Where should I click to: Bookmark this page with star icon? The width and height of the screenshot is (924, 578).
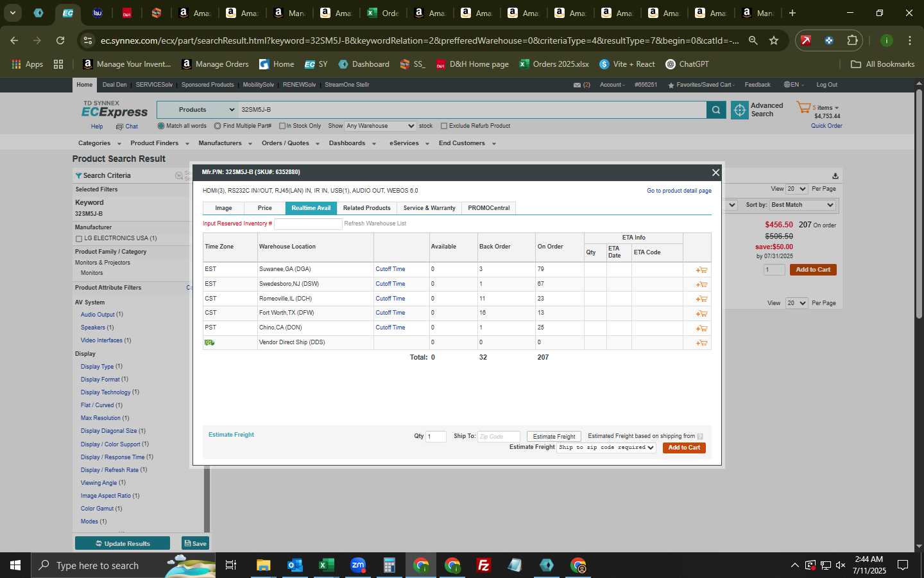774,40
